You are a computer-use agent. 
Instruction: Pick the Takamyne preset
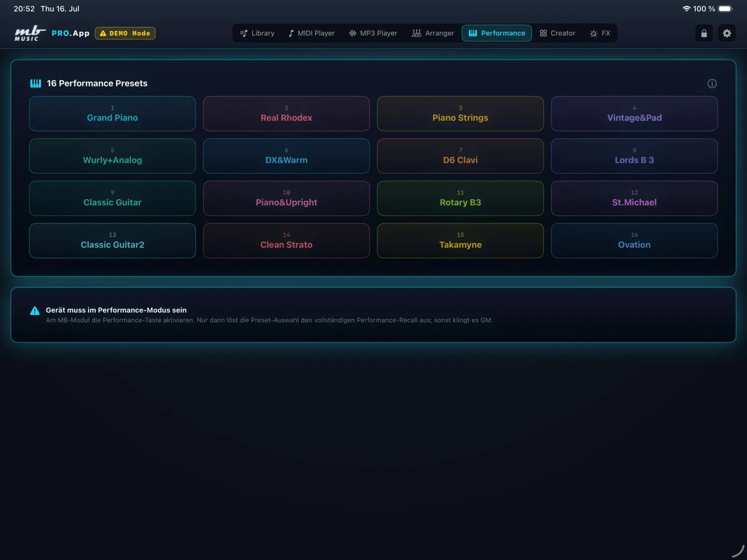[x=460, y=241]
